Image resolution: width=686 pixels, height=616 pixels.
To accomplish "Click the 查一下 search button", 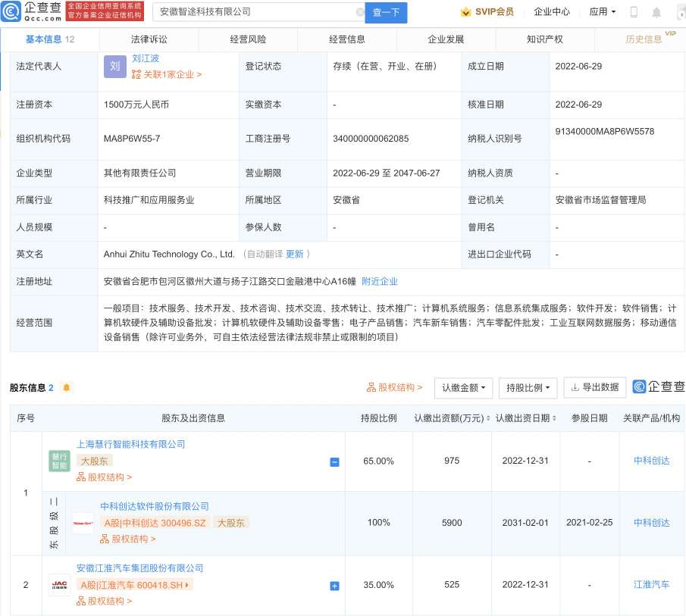I will point(386,13).
